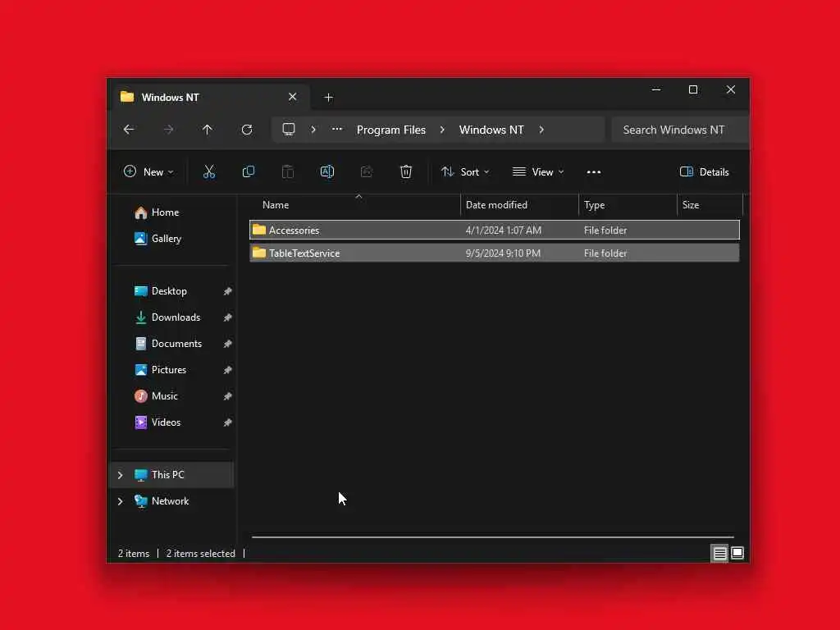Click the pin icon beside Videos

(x=228, y=422)
